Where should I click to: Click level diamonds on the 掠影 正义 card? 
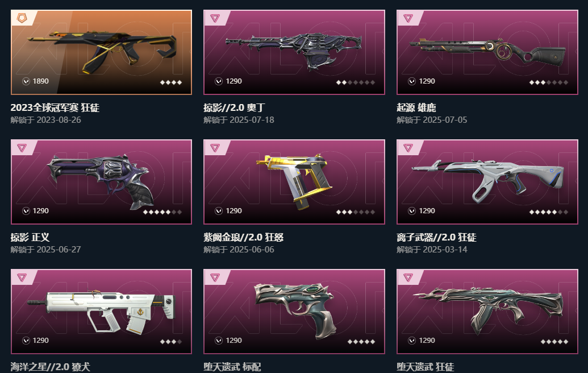162,212
